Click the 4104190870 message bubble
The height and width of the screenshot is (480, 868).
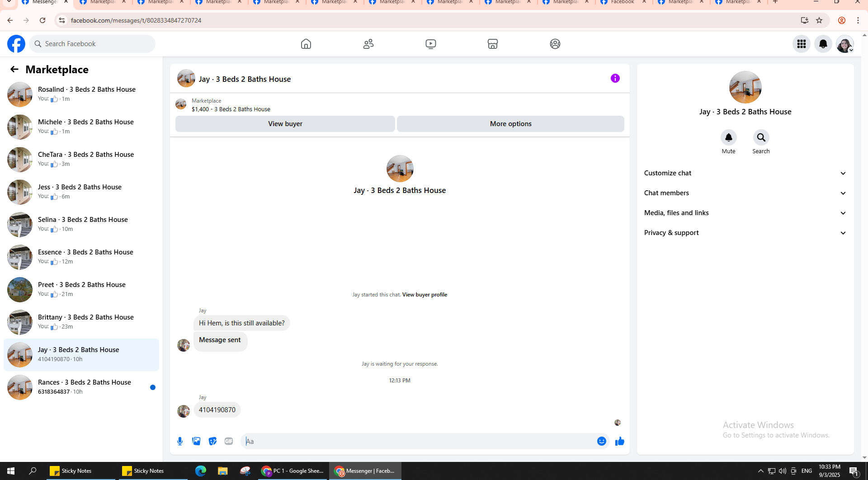click(217, 410)
